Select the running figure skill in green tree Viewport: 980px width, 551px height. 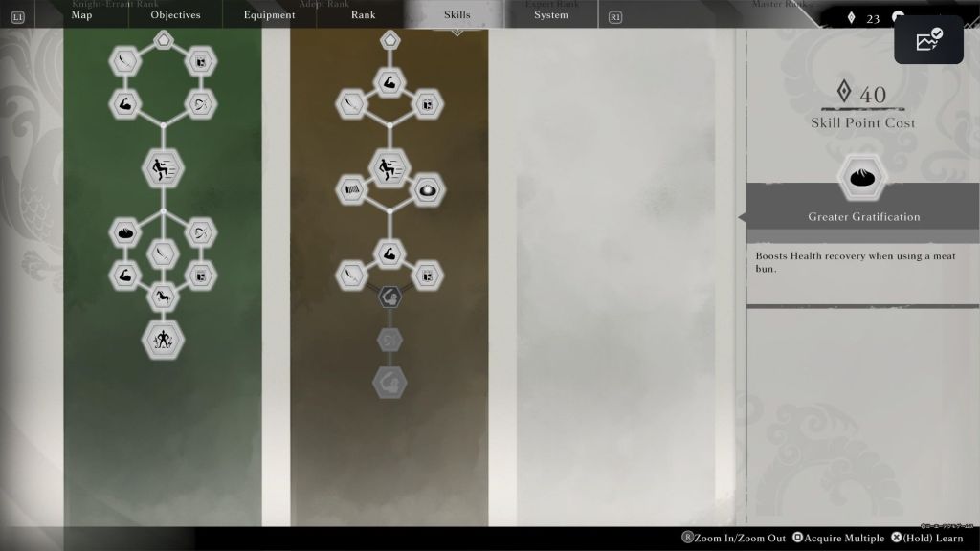[x=163, y=168]
